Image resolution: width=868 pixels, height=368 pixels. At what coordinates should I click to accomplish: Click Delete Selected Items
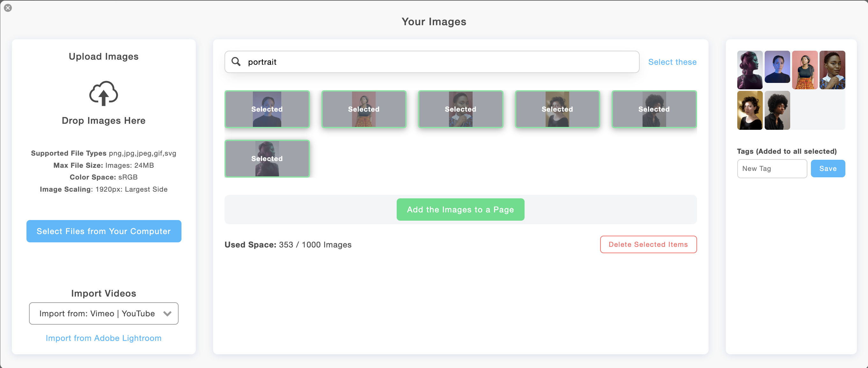[648, 244]
